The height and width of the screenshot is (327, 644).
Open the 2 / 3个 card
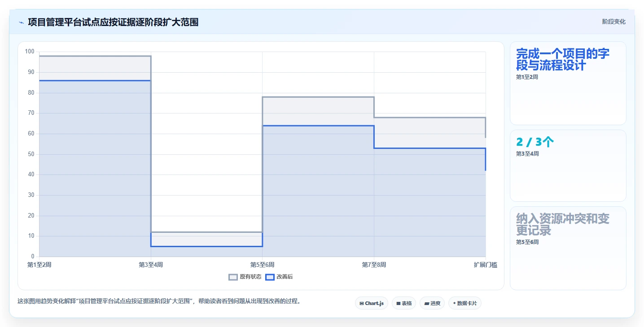point(568,166)
